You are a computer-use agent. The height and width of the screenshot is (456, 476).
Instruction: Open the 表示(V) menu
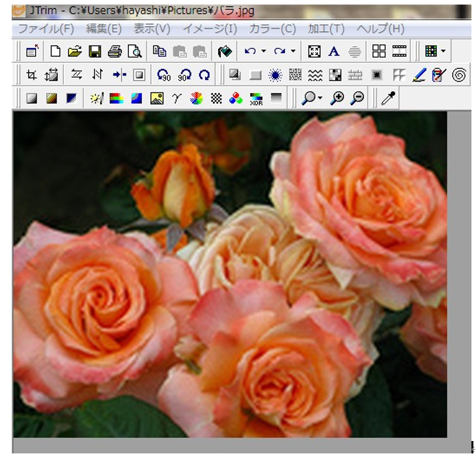click(x=152, y=29)
